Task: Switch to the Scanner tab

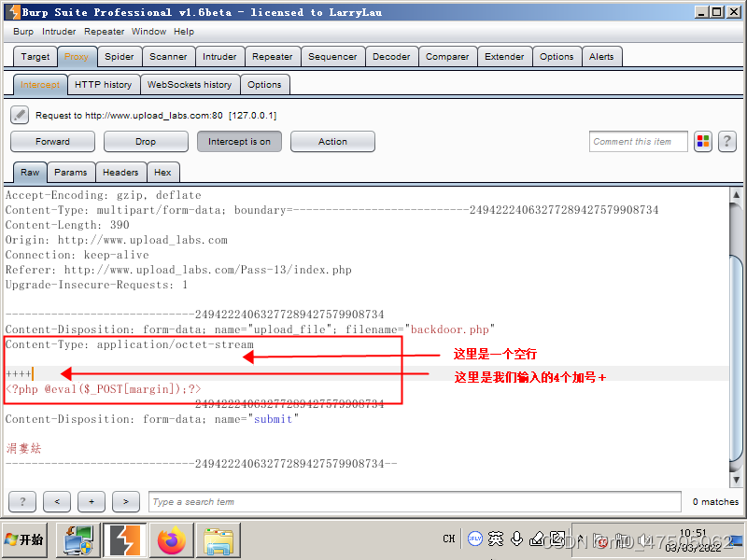Action: 168,57
